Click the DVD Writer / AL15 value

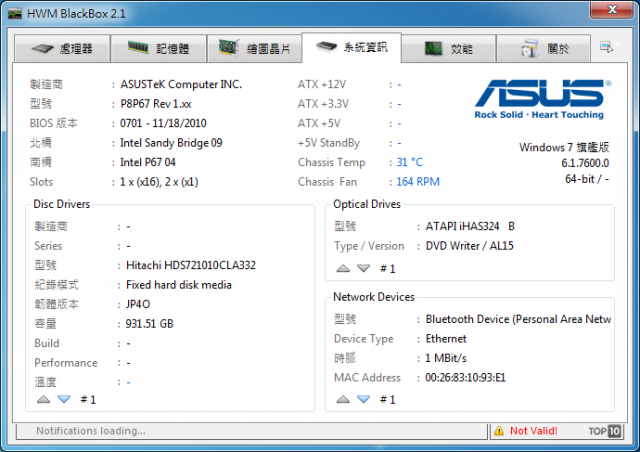click(470, 246)
